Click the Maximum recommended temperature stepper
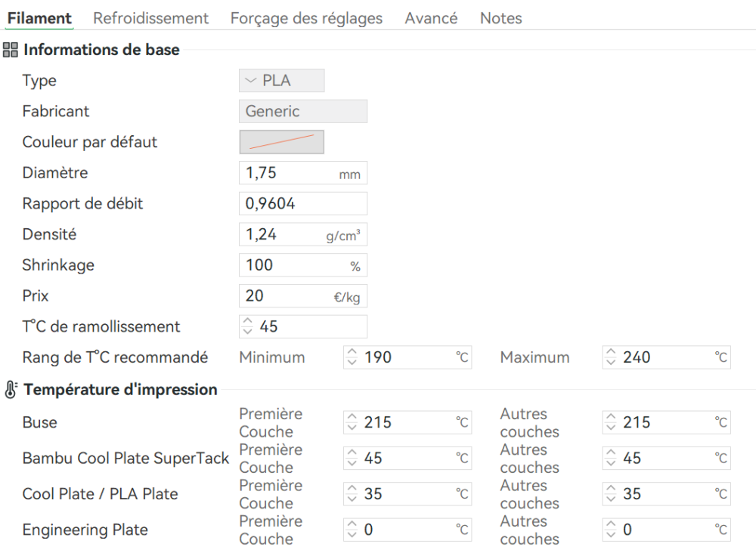 [611, 357]
